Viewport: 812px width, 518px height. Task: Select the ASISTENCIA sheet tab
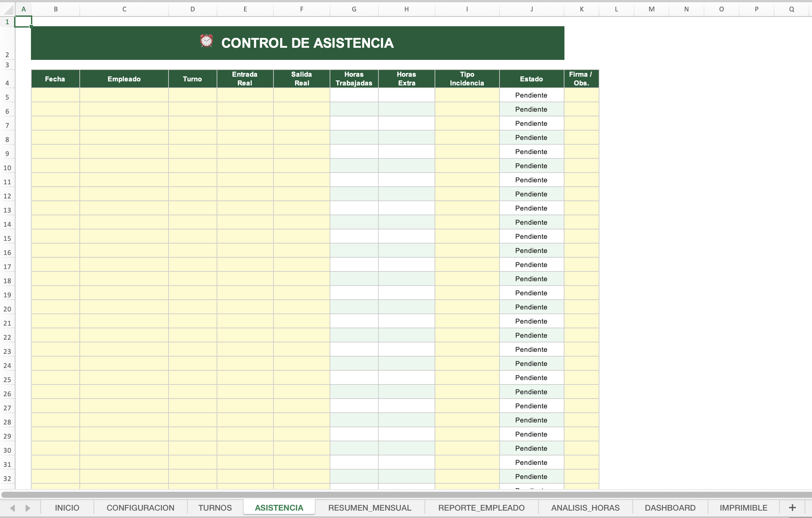click(x=279, y=508)
